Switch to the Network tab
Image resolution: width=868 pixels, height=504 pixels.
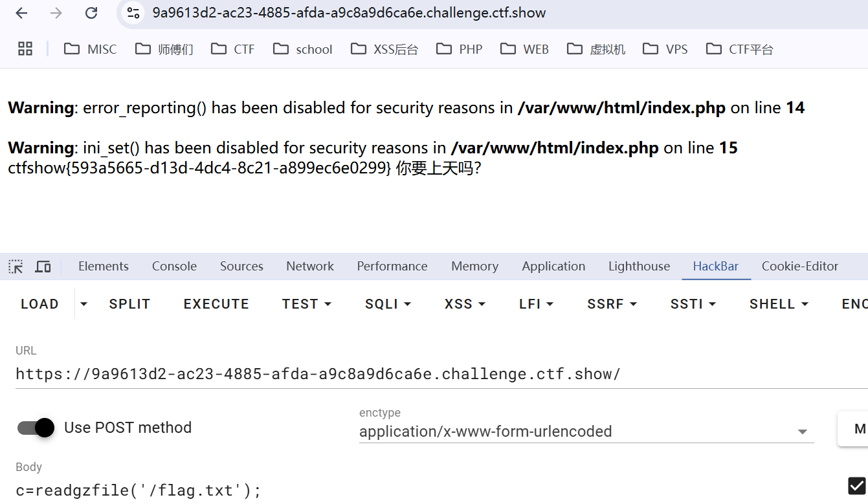[310, 267]
